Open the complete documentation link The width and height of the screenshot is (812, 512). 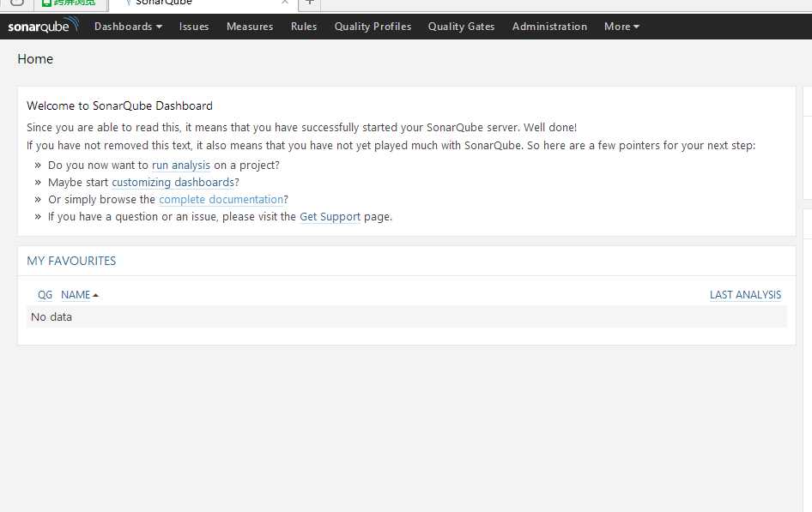pyautogui.click(x=221, y=199)
